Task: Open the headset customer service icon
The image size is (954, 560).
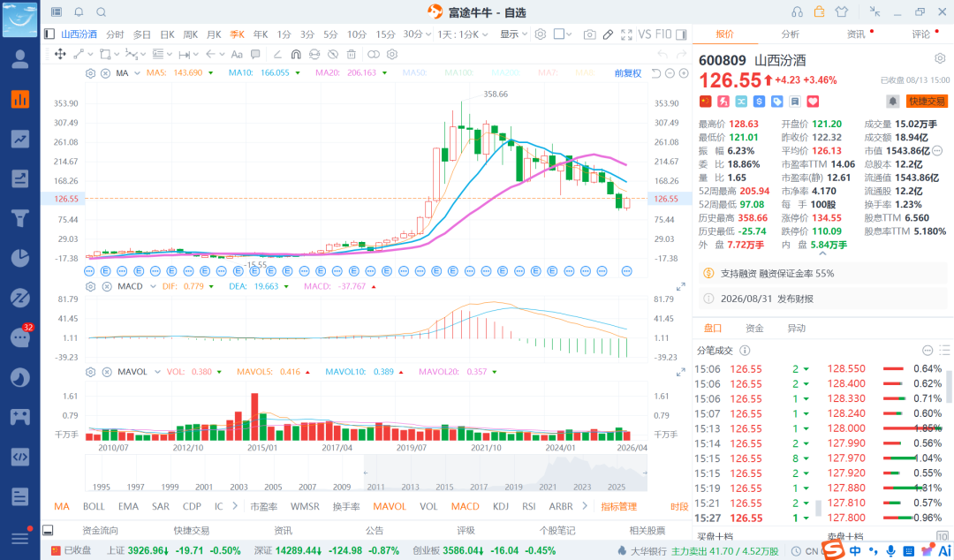Action: (797, 11)
